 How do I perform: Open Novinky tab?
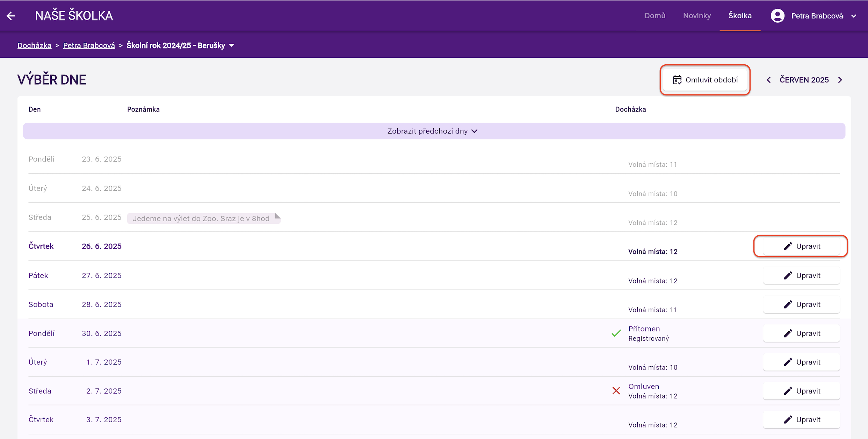(x=697, y=16)
